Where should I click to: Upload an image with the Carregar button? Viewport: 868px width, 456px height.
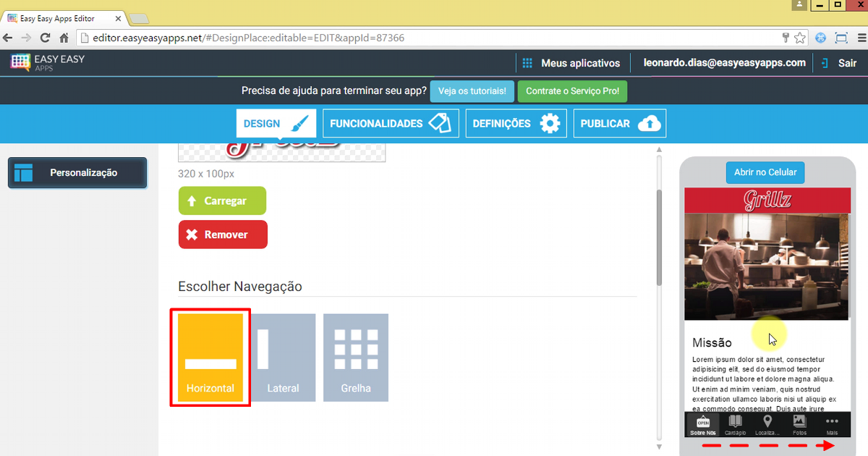pos(222,200)
